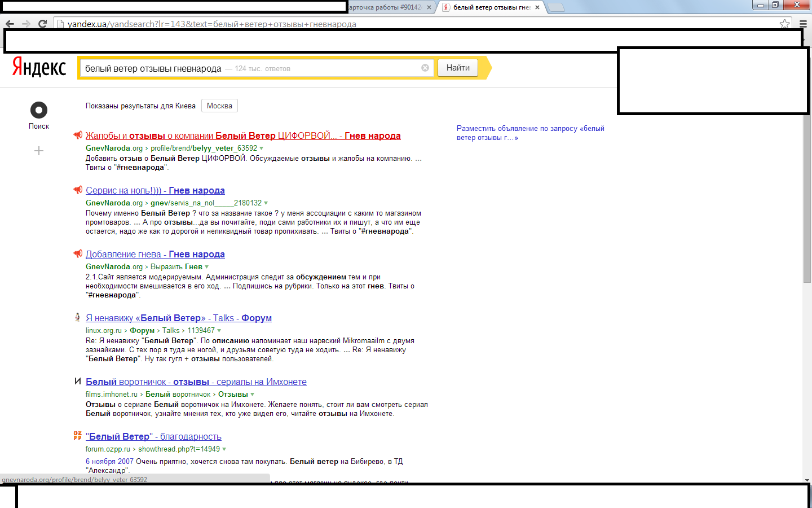Open 'Белый воротничок - отзывы' Имхонет result
The height and width of the screenshot is (508, 812).
click(196, 382)
